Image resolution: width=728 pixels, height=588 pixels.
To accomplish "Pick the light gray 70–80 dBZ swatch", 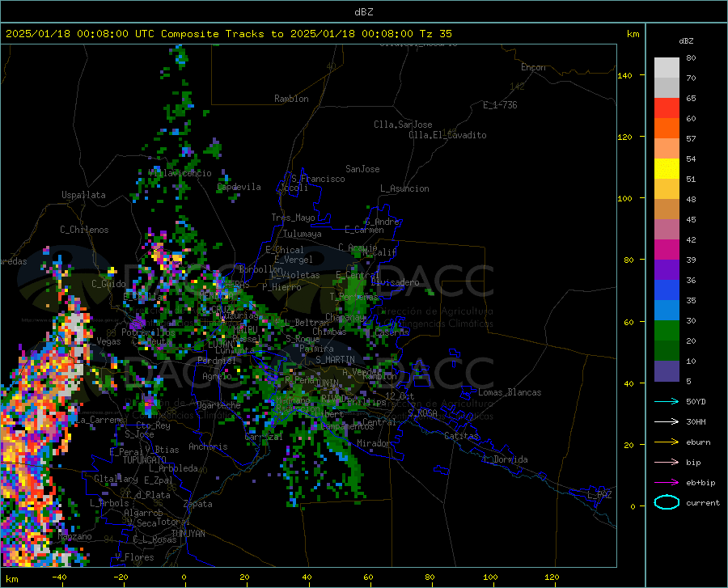I will [x=667, y=68].
